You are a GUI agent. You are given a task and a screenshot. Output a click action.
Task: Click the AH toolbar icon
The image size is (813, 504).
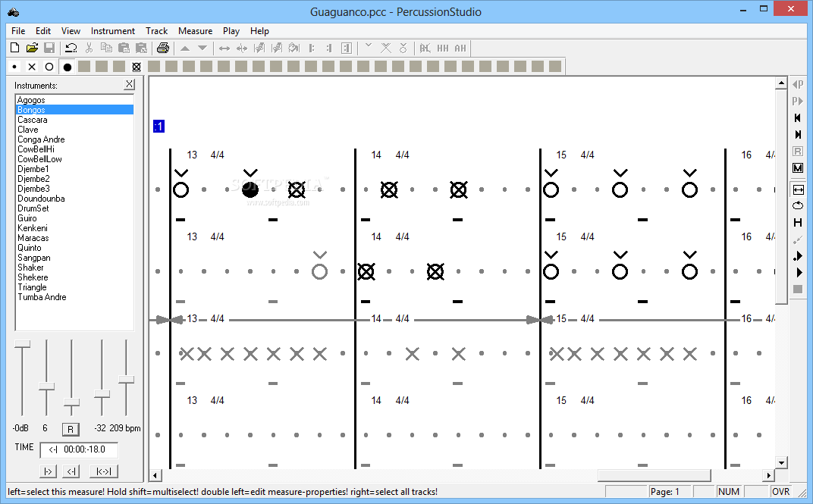pos(460,49)
